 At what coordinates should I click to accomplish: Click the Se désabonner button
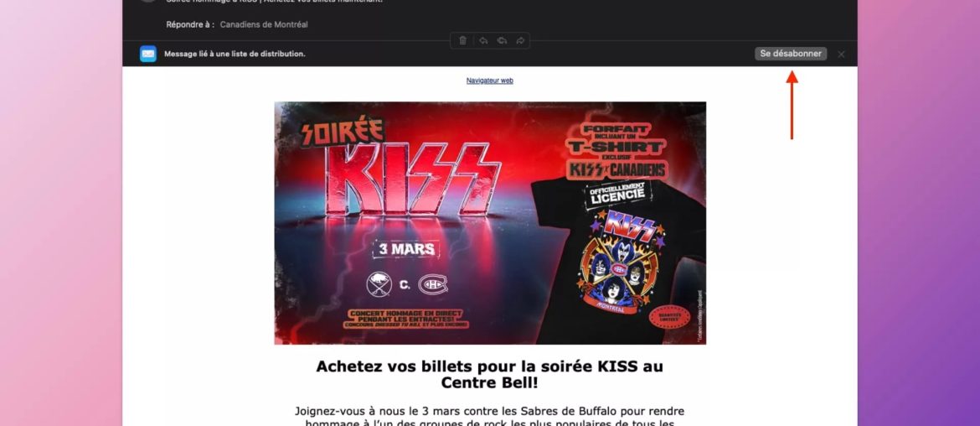(x=791, y=54)
